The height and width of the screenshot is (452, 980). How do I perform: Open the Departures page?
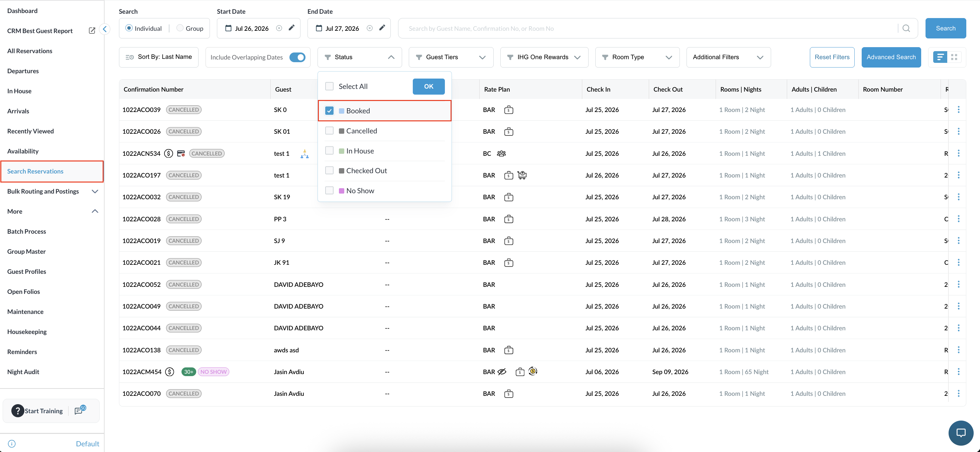23,71
